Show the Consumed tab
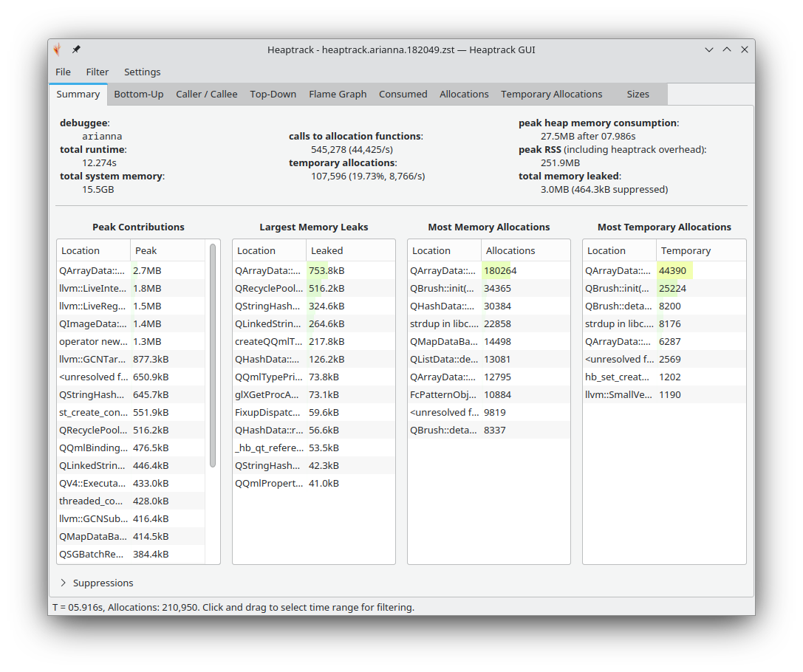The width and height of the screenshot is (803, 672). click(x=403, y=94)
